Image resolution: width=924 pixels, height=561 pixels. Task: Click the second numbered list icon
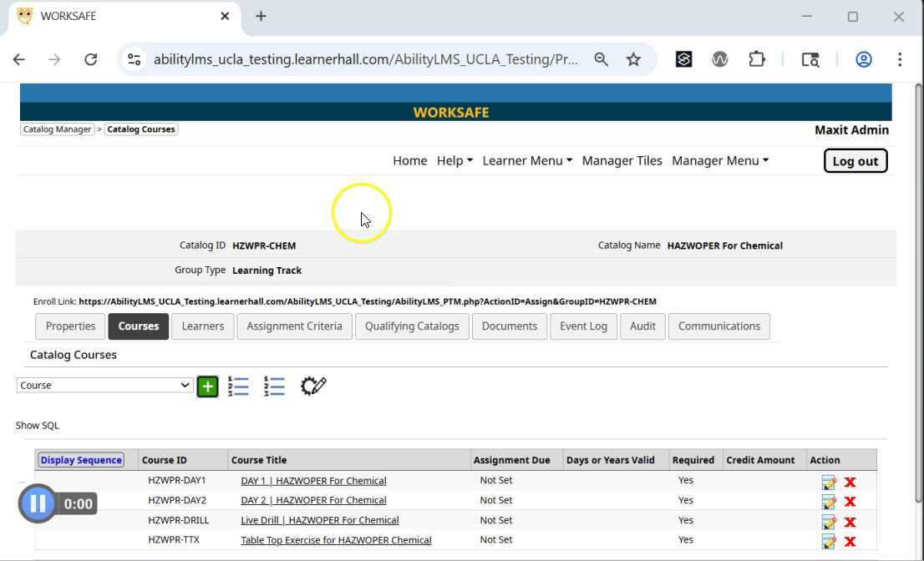click(x=274, y=386)
